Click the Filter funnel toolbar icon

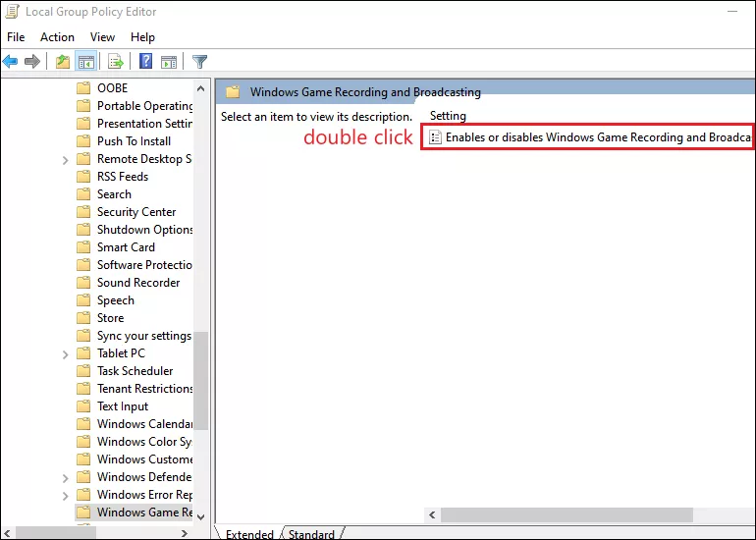point(199,62)
